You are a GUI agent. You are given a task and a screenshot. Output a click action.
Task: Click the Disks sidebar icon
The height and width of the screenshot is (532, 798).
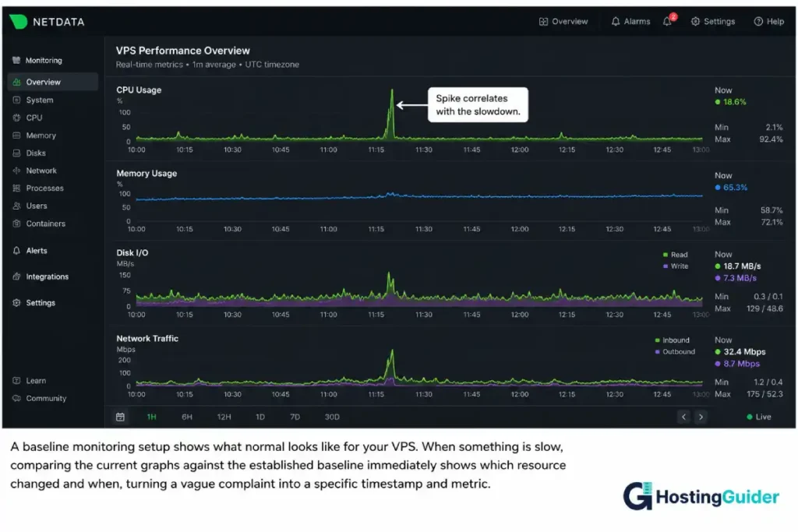16,153
